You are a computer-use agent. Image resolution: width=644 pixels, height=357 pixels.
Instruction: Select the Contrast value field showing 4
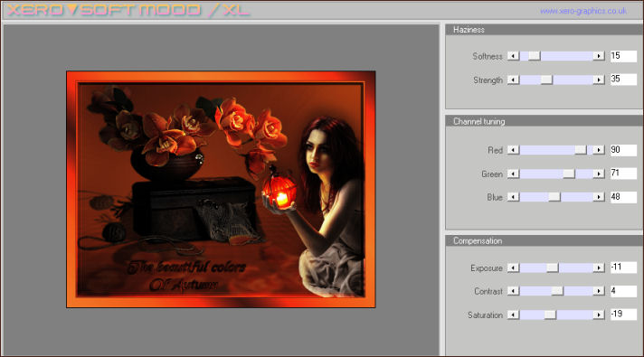623,291
